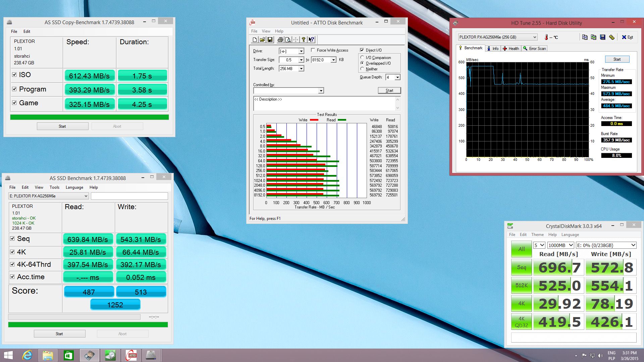Enable Force Write Access in ATTO
This screenshot has width=644, height=362.
[313, 50]
